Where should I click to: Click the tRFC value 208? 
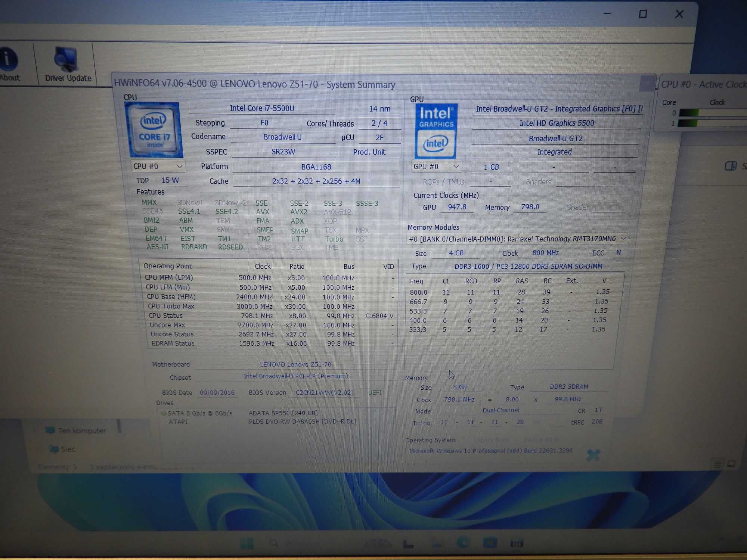pyautogui.click(x=597, y=421)
